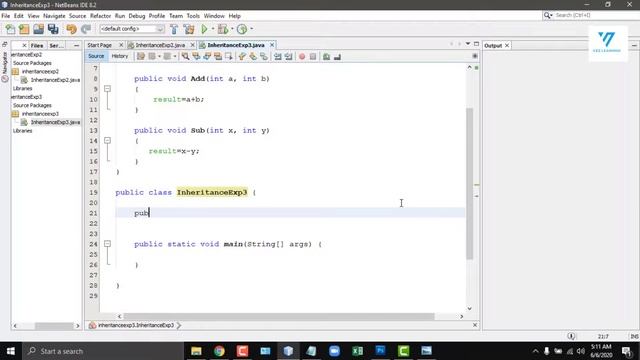Screen dimensions: 640x360
Task: Minimize the Projects side panel
Action: (x=76, y=46)
